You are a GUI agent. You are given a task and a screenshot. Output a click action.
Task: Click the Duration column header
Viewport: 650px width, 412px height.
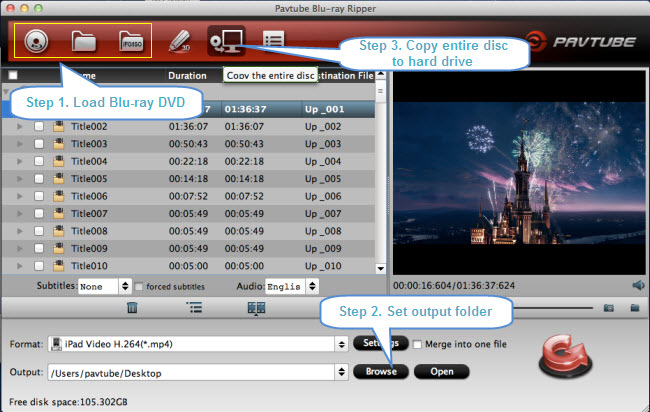(187, 75)
